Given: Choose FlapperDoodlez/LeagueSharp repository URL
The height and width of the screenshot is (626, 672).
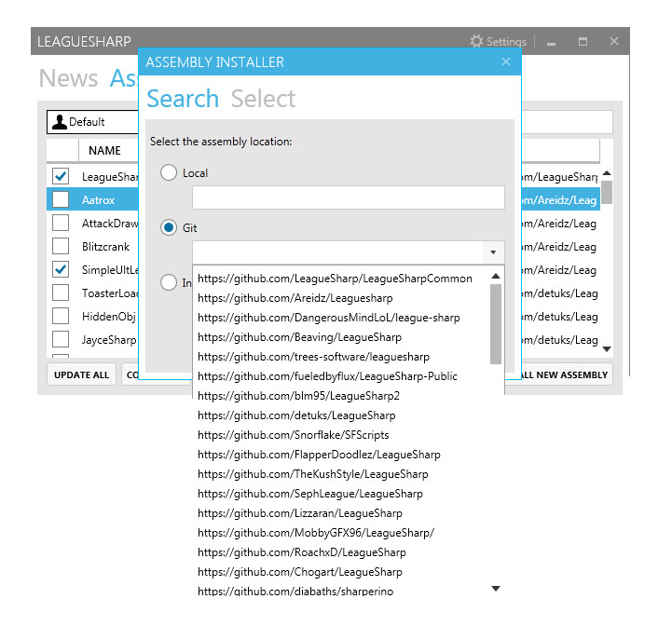Looking at the screenshot, I should click(x=319, y=455).
